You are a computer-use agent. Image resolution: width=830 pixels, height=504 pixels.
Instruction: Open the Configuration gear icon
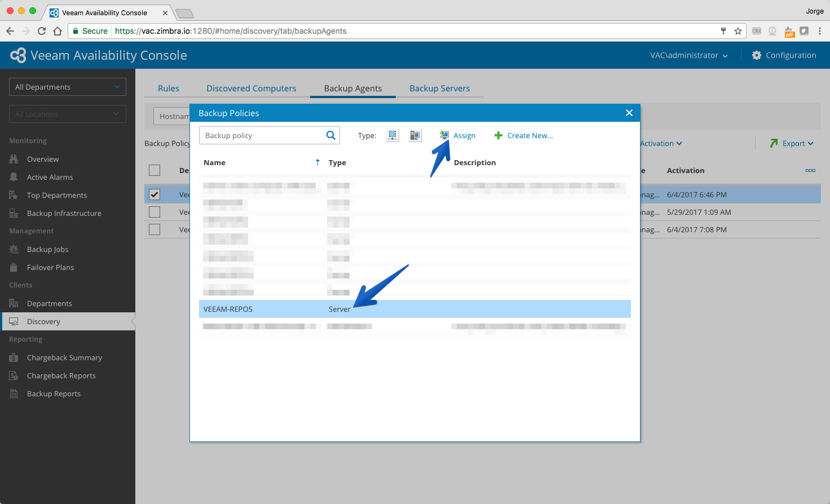point(757,55)
